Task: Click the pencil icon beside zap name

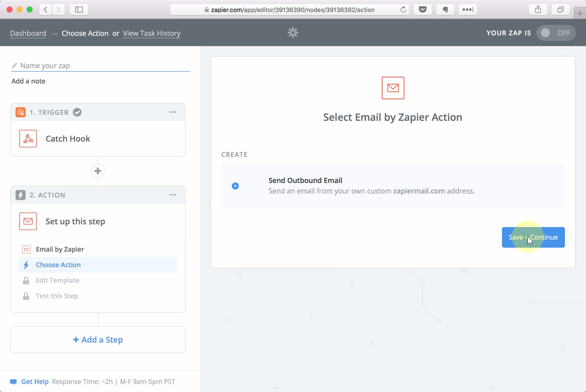Action: (x=14, y=65)
